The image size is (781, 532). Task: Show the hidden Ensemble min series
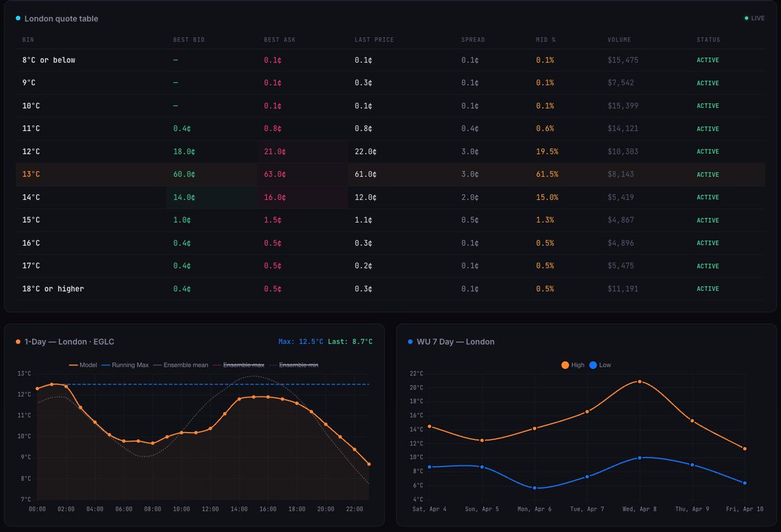point(292,365)
